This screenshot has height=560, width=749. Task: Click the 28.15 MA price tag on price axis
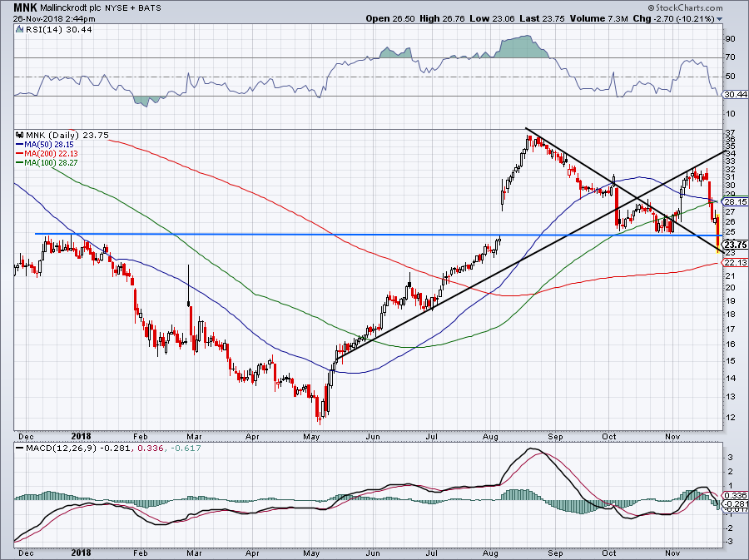[x=735, y=202]
